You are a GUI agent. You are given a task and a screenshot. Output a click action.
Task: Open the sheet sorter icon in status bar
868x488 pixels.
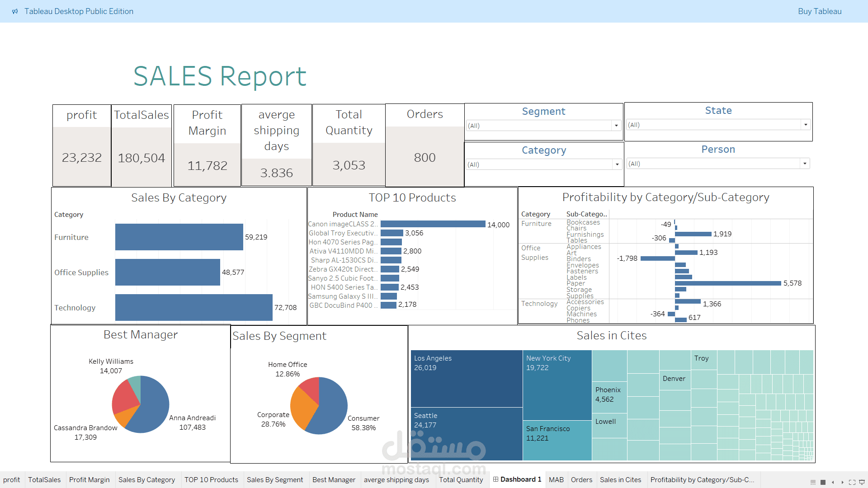pos(813,482)
